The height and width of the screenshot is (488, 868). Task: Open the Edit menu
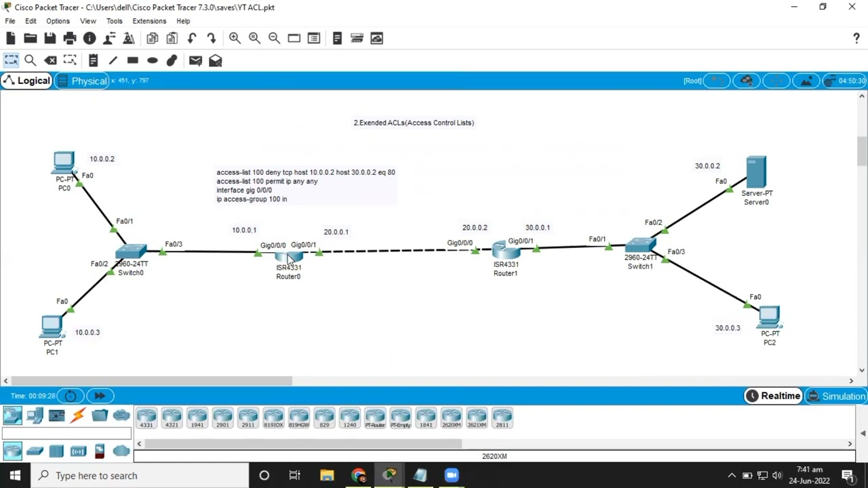click(31, 21)
